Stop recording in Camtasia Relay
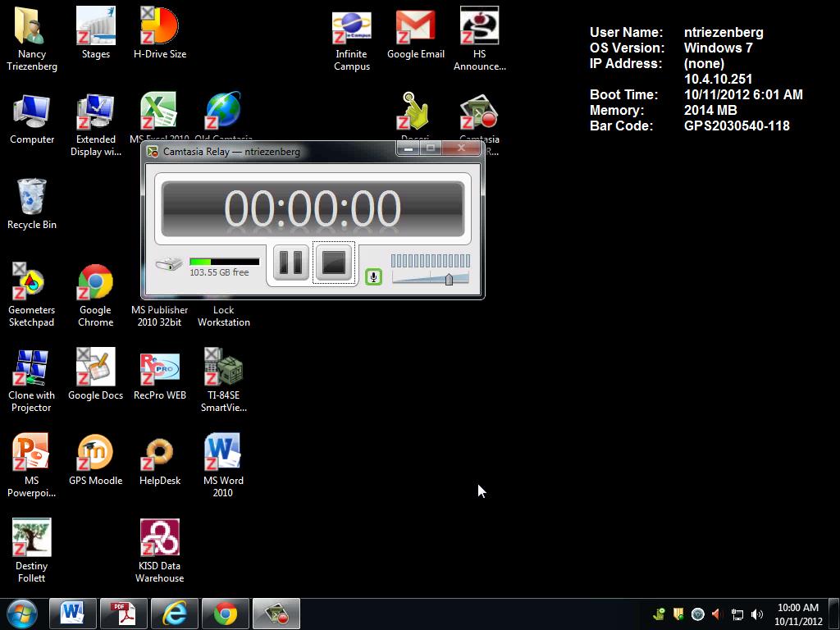Image resolution: width=840 pixels, height=630 pixels. click(x=334, y=262)
